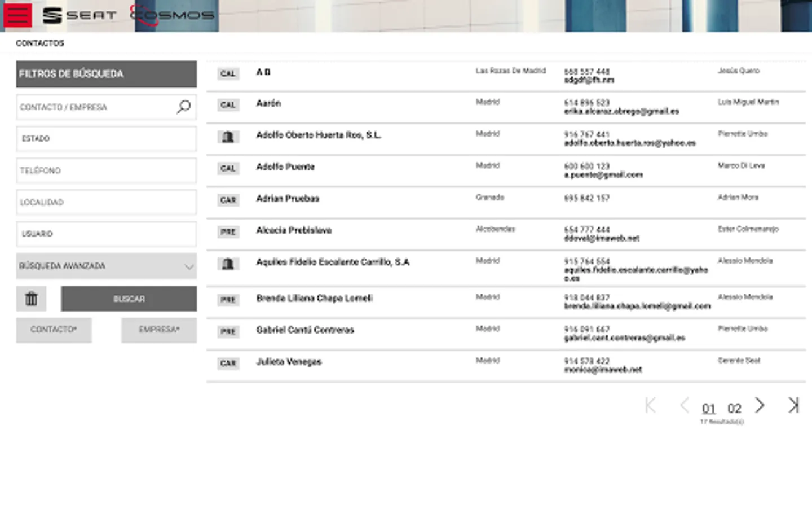Click company icon for Adolfo Oberto Huerta Ros
812x508 pixels.
coord(228,137)
